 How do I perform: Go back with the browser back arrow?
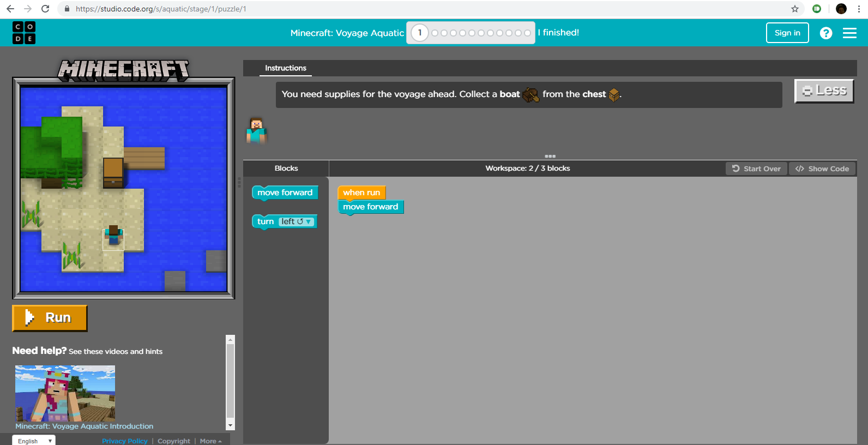coord(10,9)
